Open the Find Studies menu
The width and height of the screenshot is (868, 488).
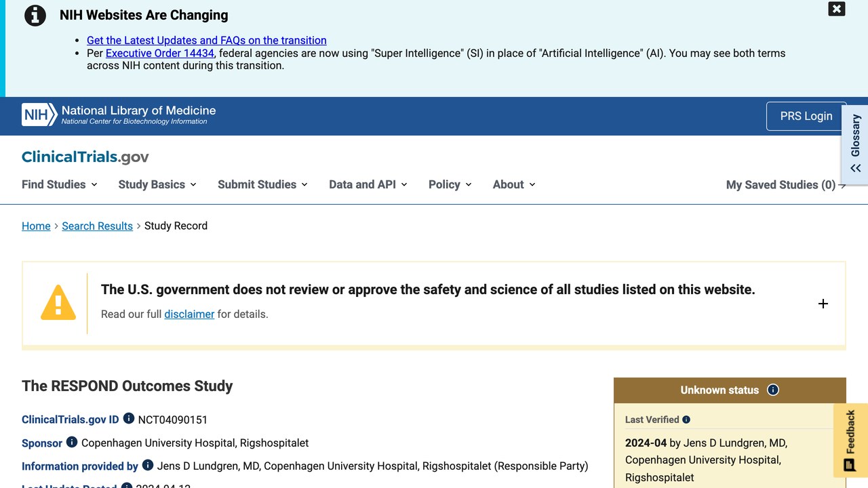(60, 184)
